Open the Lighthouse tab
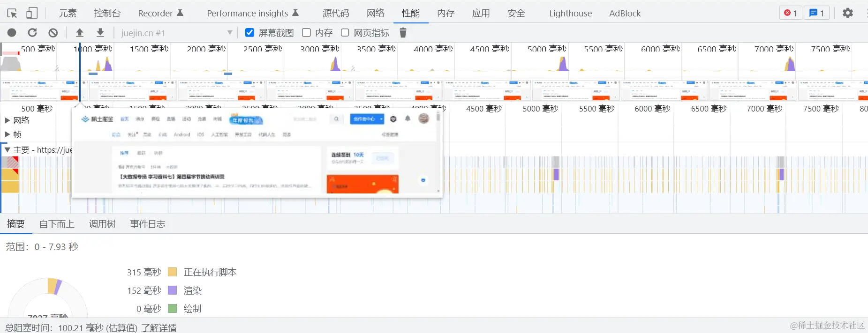Viewport: 868px width, 333px height. click(571, 13)
